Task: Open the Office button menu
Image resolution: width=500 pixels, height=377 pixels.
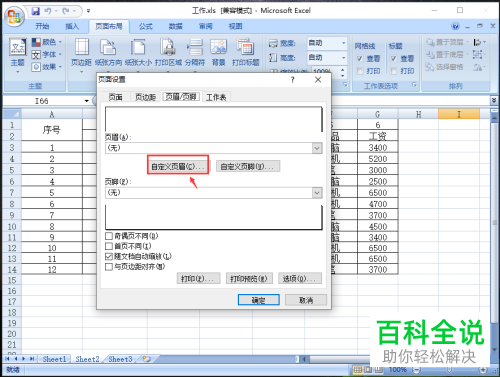Action: [x=14, y=16]
